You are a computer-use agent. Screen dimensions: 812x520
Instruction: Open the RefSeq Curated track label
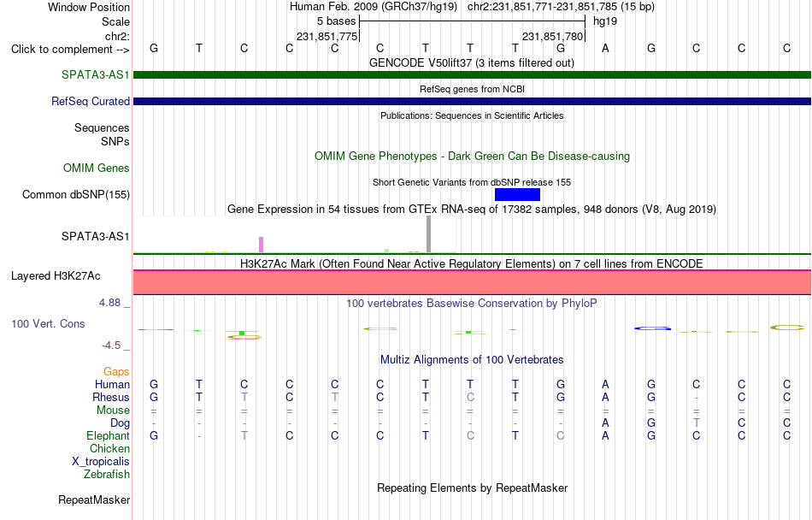click(x=90, y=101)
